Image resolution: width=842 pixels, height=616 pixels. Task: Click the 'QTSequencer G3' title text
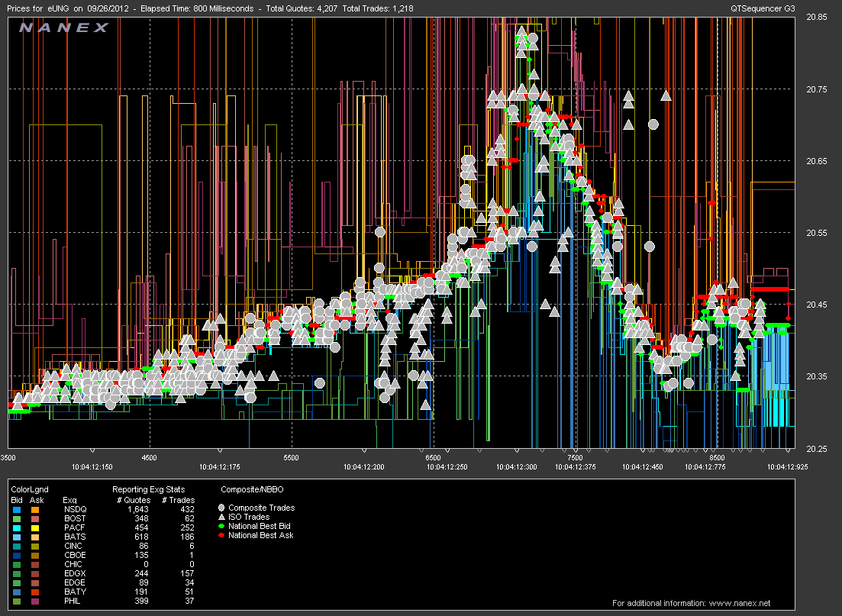pyautogui.click(x=763, y=8)
